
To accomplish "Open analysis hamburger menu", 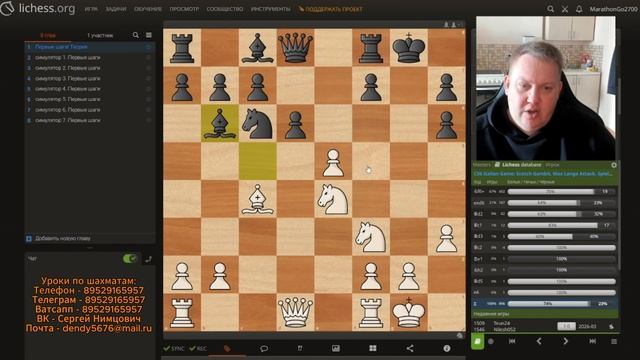I will [614, 341].
